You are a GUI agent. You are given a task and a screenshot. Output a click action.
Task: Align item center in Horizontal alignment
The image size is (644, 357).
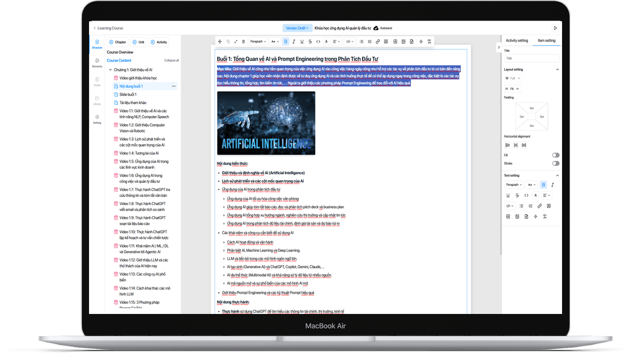(x=516, y=145)
